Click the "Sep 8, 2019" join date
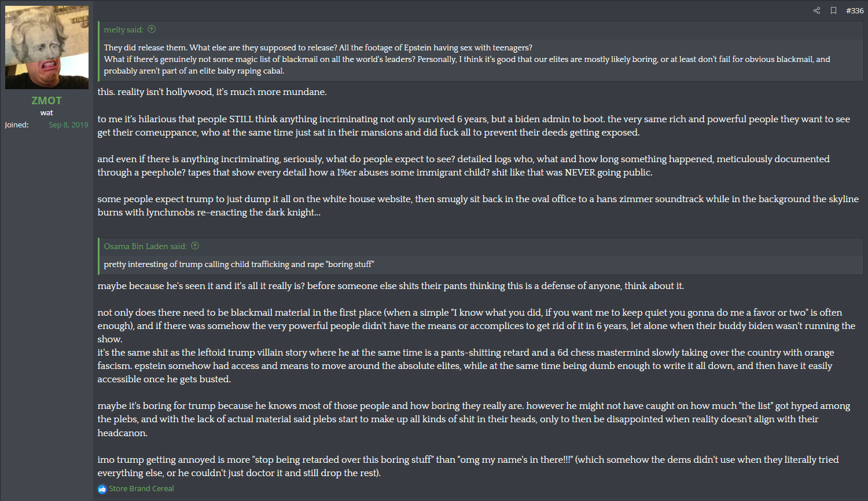 [x=68, y=125]
